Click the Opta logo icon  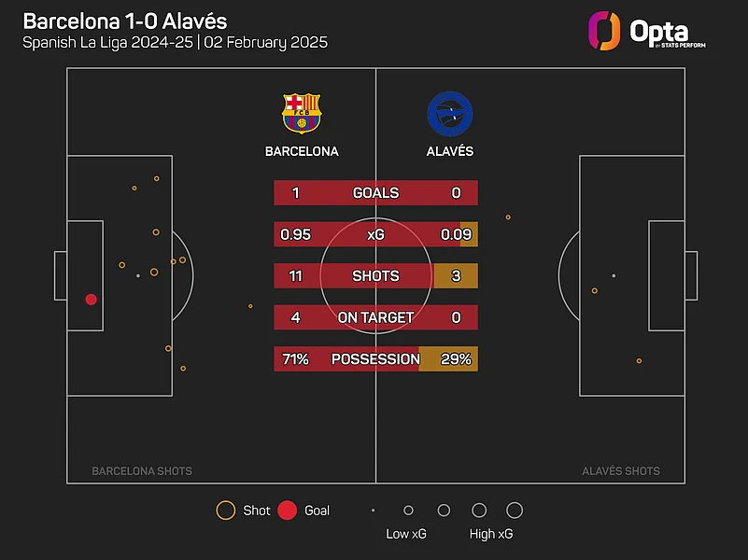pos(604,31)
